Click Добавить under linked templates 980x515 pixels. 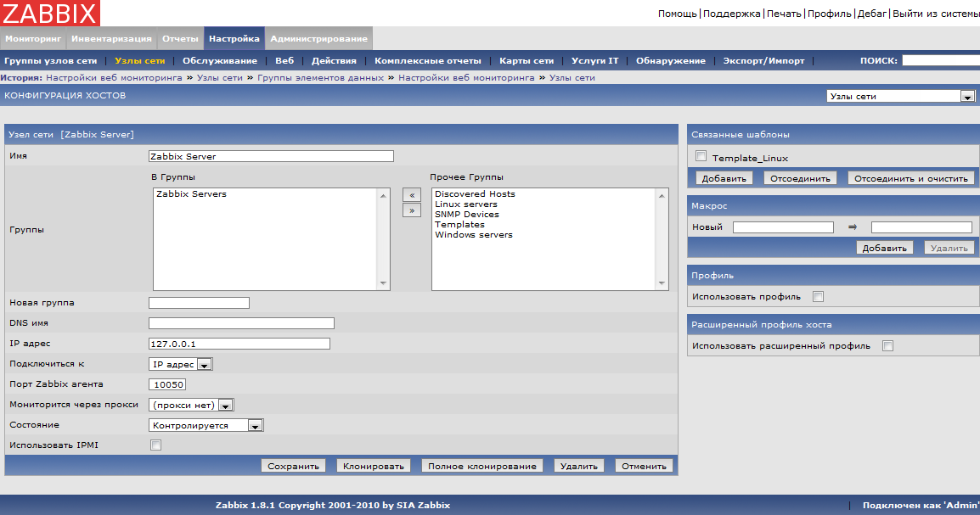tap(724, 178)
